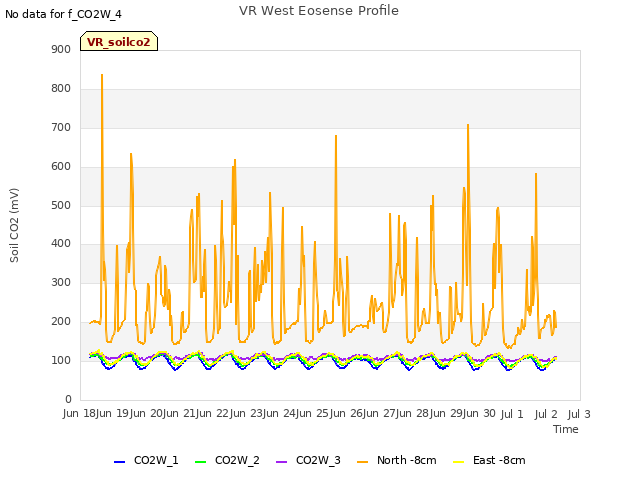640x480 pixels.
Task: Toggle the East -8cm legend entry
Action: pos(489,460)
